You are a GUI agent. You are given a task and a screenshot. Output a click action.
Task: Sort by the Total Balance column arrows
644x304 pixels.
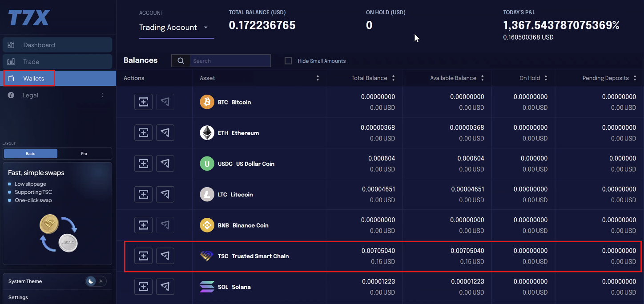click(393, 78)
